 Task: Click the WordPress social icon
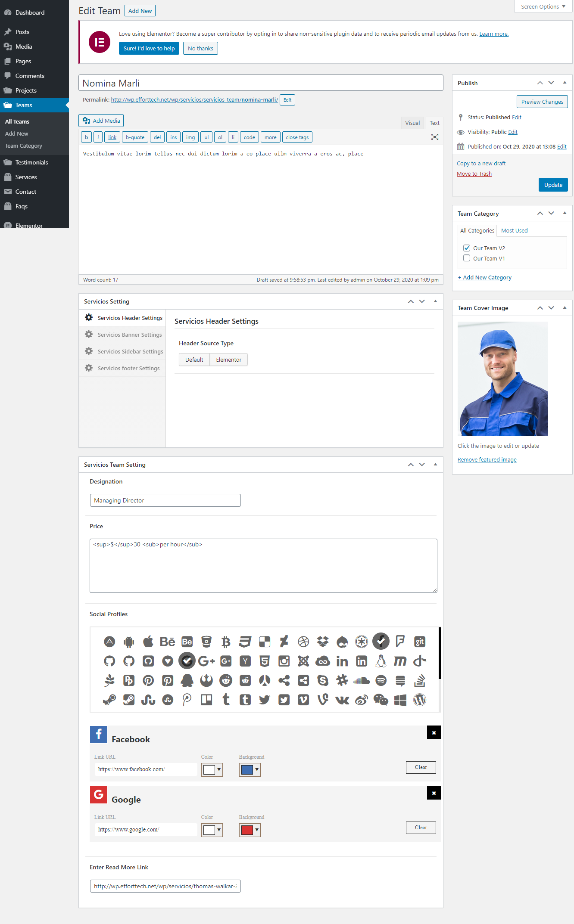(420, 700)
